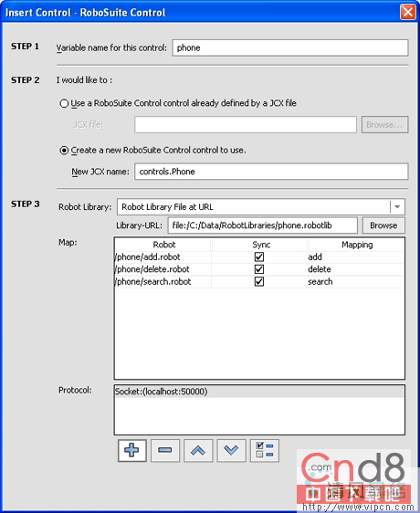This screenshot has height=513, width=420.
Task: Click the 'add' mapping cell
Action: 356,257
